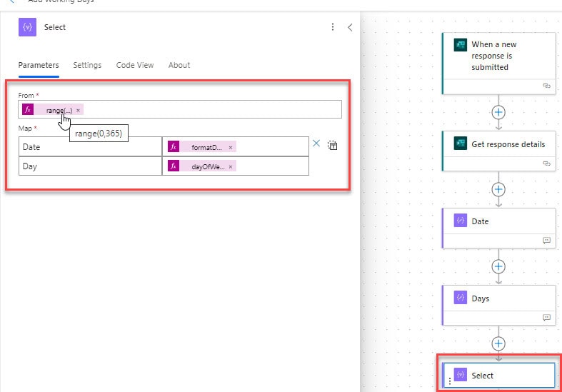562x392 pixels.
Task: Remove the dayOfWe... expression token
Action: 231,166
